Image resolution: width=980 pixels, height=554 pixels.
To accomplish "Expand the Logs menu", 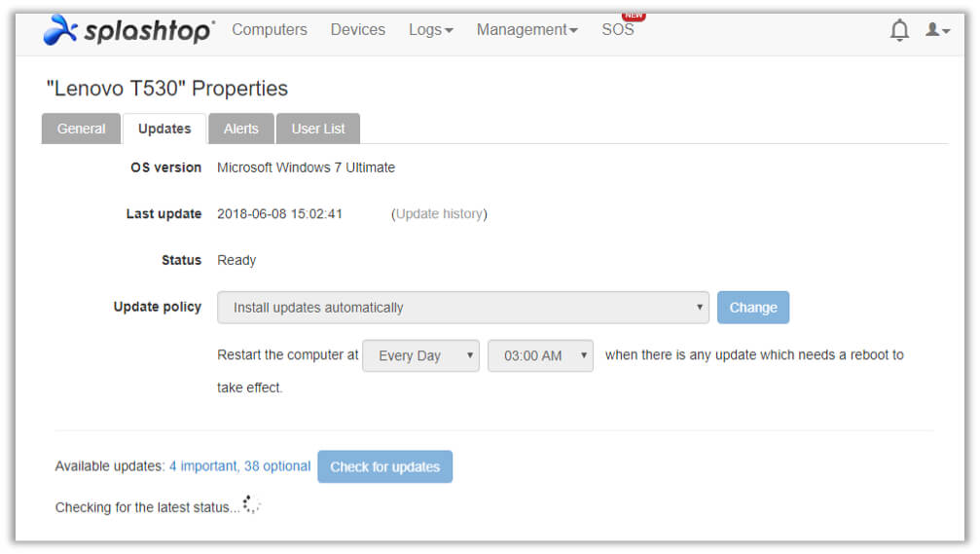I will [430, 29].
